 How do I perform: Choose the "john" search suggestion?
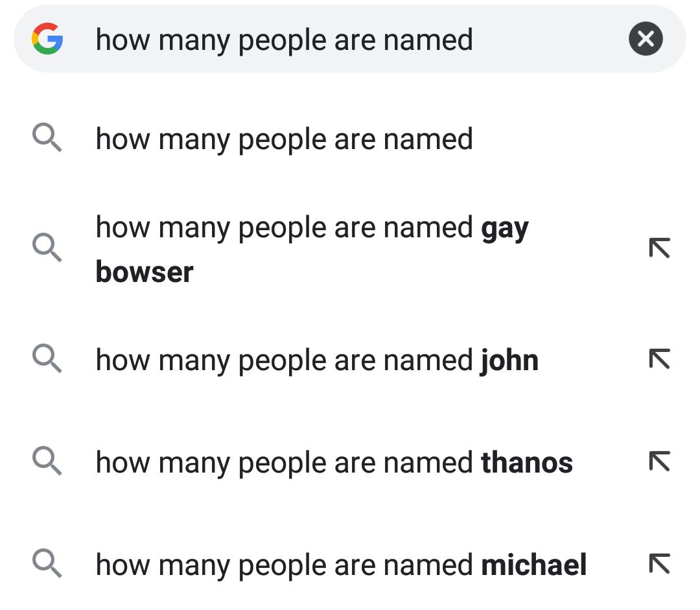coord(316,360)
